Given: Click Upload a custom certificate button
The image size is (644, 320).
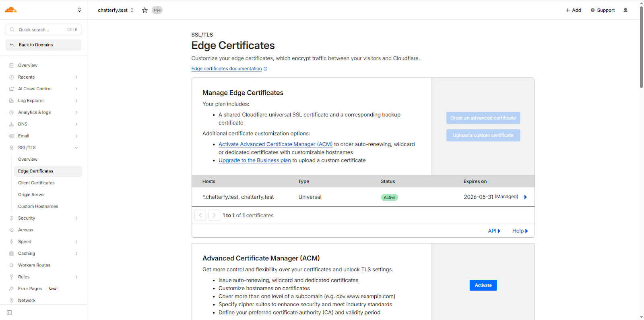Looking at the screenshot, I should pyautogui.click(x=483, y=135).
